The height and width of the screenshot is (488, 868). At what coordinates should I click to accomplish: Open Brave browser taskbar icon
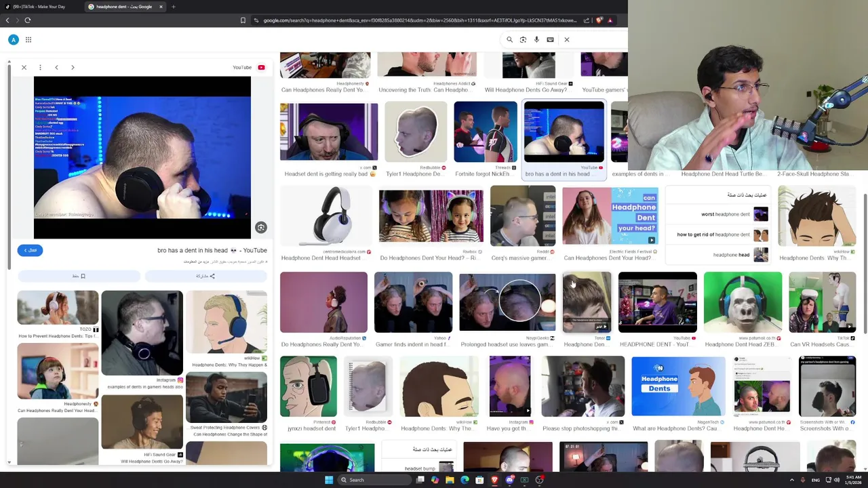pos(494,480)
